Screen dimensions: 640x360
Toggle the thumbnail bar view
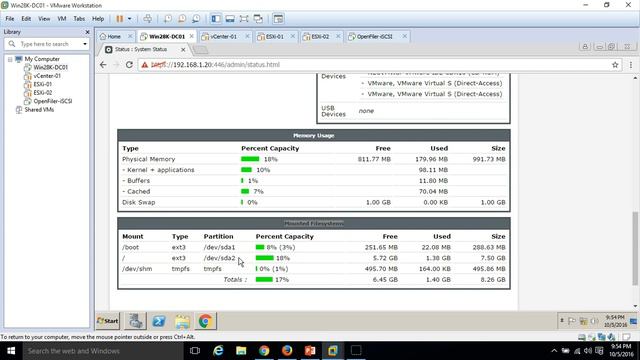pyautogui.click(x=230, y=19)
